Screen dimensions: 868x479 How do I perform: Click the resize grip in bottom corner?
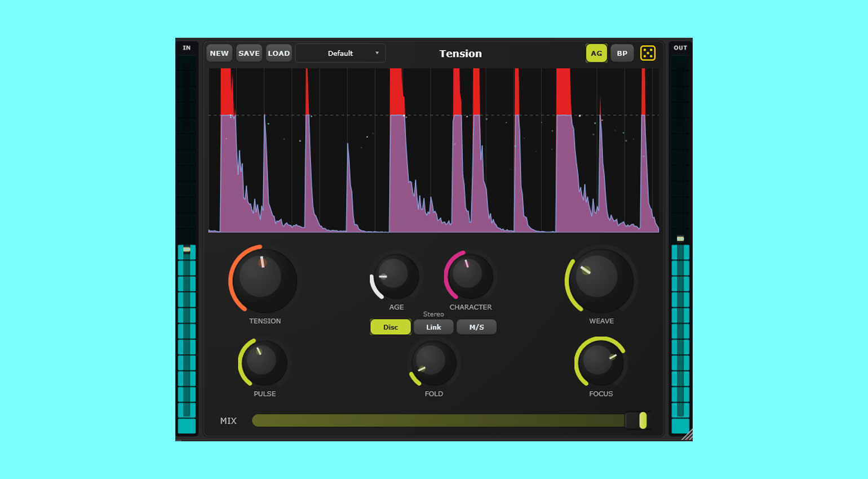[x=687, y=435]
